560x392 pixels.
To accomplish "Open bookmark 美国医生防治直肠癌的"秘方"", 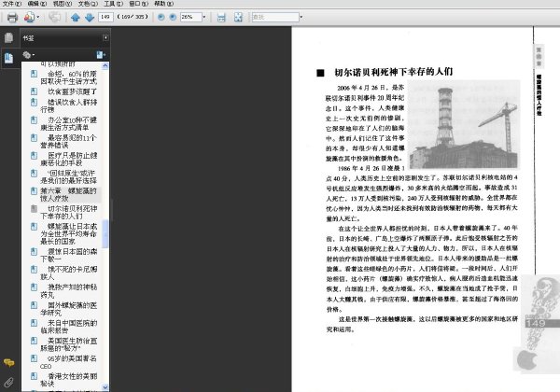I will click(x=68, y=344).
